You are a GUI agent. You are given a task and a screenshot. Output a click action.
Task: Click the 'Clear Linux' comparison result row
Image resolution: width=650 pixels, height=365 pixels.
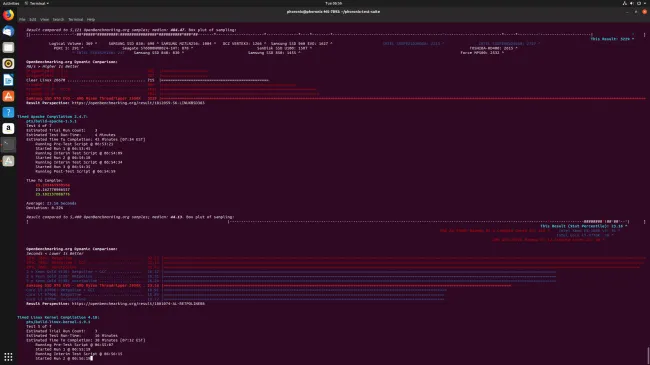(148, 80)
